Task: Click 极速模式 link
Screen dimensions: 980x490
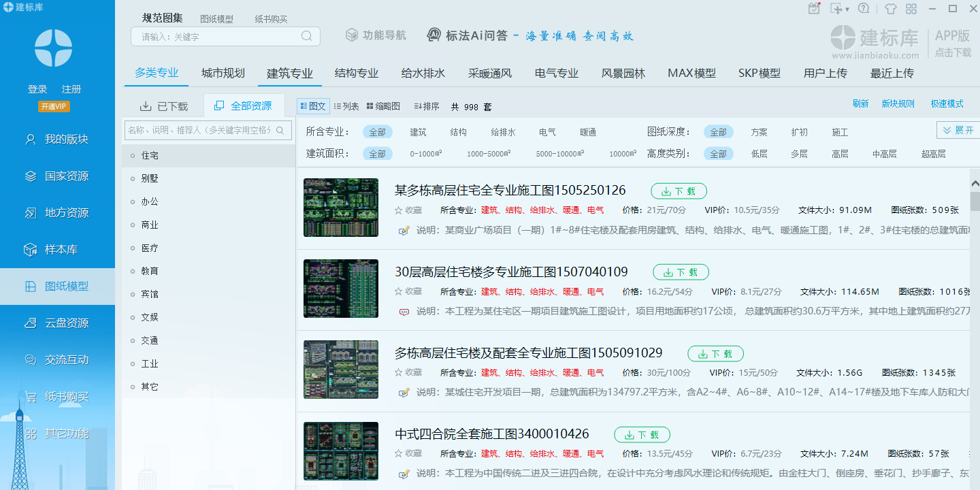Action: [x=947, y=104]
